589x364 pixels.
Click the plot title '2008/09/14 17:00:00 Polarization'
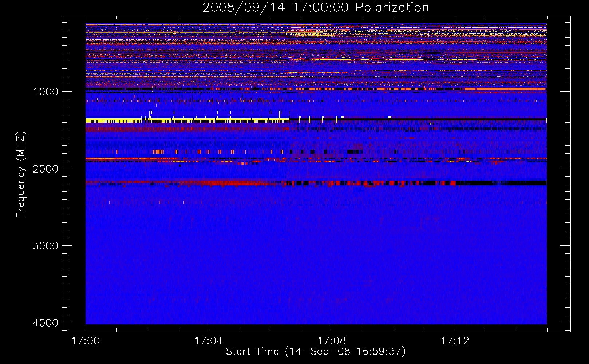click(x=316, y=7)
